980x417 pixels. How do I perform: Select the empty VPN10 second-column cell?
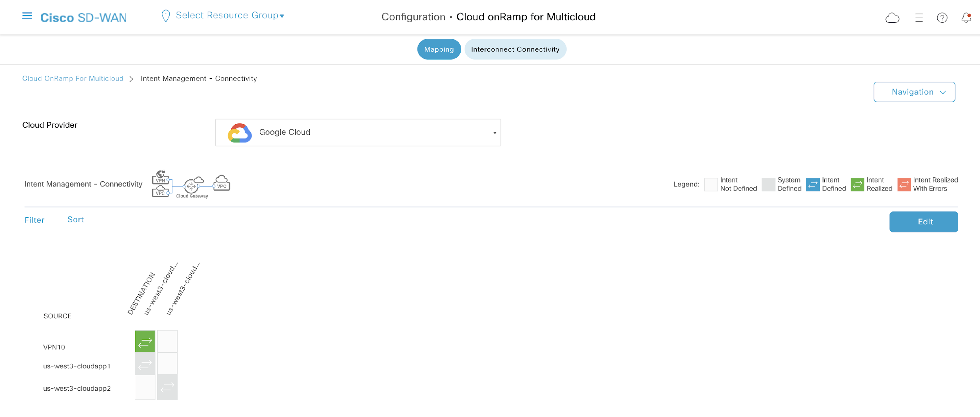(167, 341)
